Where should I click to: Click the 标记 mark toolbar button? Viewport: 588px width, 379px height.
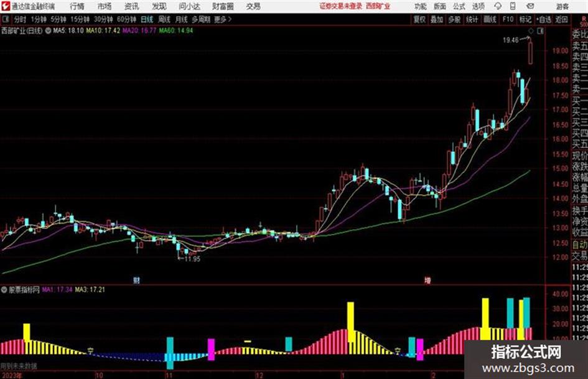pyautogui.click(x=525, y=19)
